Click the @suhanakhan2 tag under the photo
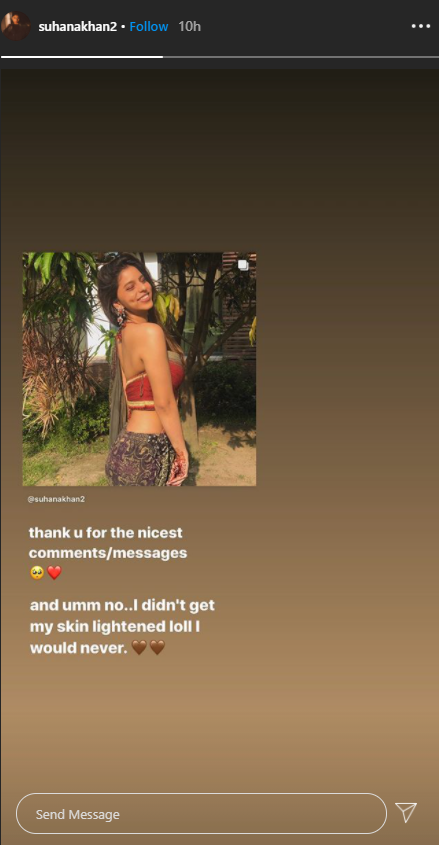Viewport: 439px width, 845px height. click(x=56, y=499)
